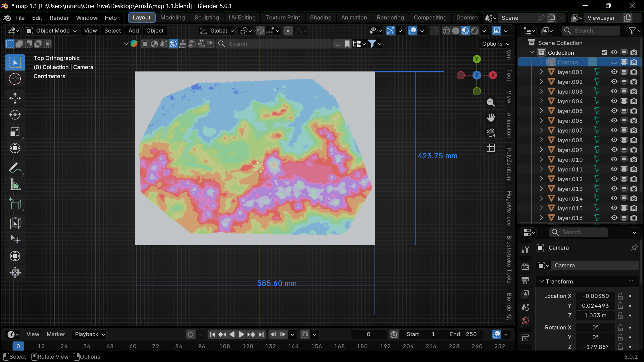Switch to wireframe viewport shading

[446, 31]
